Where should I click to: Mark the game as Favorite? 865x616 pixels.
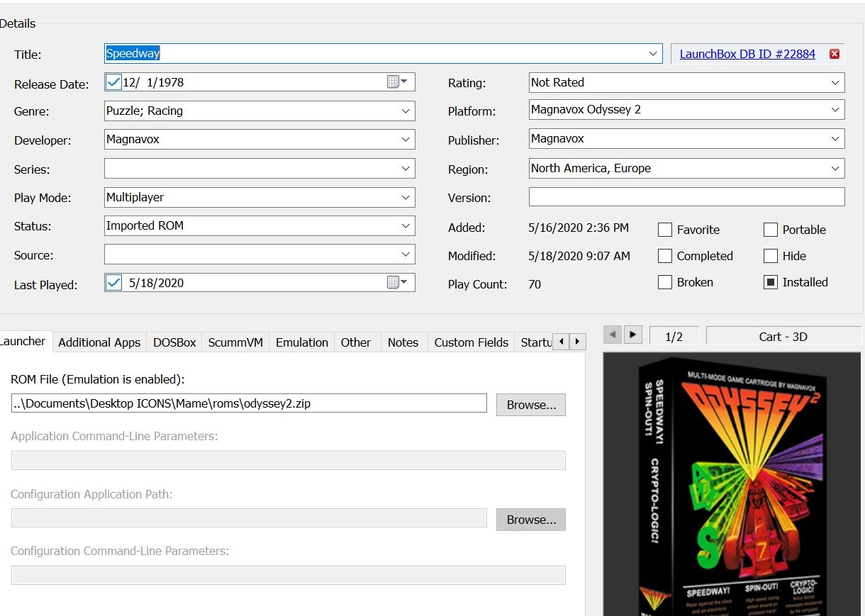[665, 230]
